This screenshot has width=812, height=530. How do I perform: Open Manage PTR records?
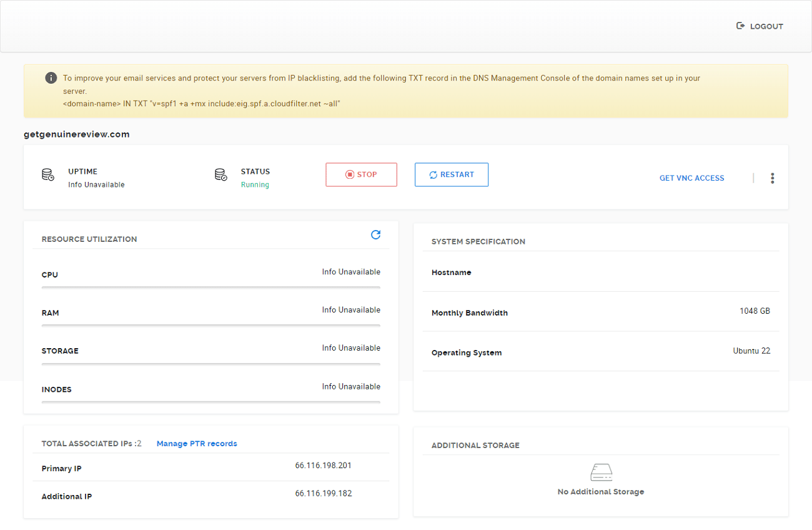(x=197, y=444)
